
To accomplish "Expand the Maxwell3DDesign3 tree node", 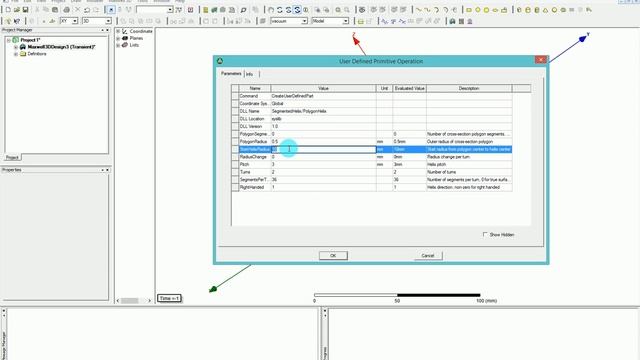I will (16, 47).
